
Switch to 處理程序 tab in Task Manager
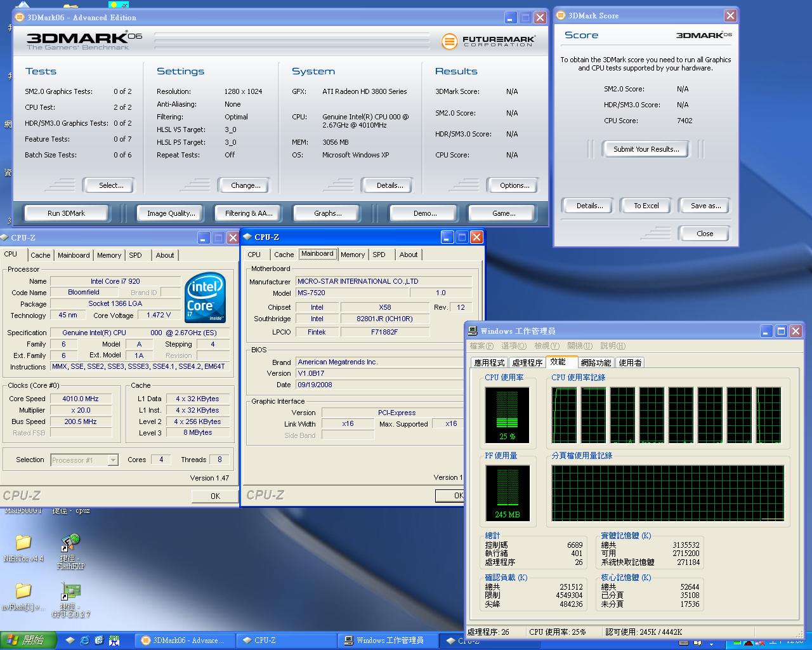pyautogui.click(x=527, y=363)
